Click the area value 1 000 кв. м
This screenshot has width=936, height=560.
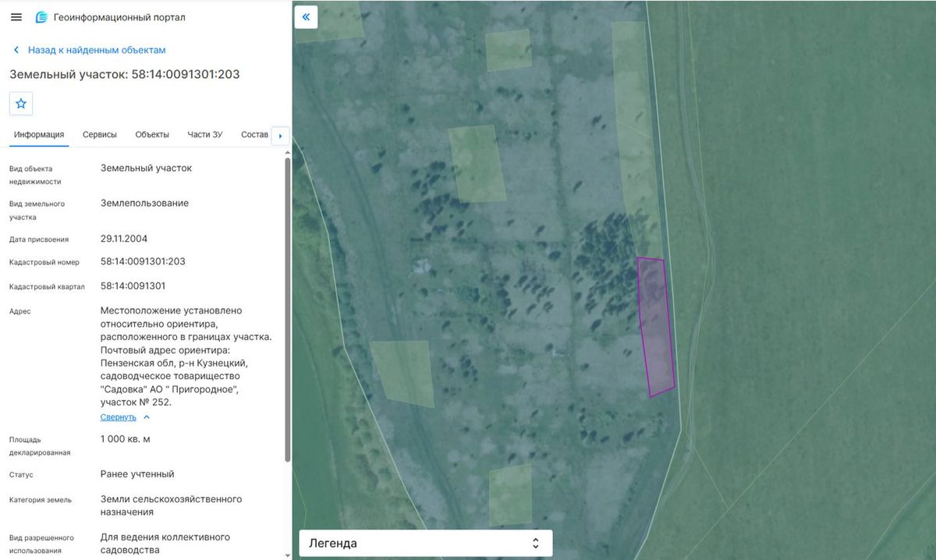(x=126, y=439)
